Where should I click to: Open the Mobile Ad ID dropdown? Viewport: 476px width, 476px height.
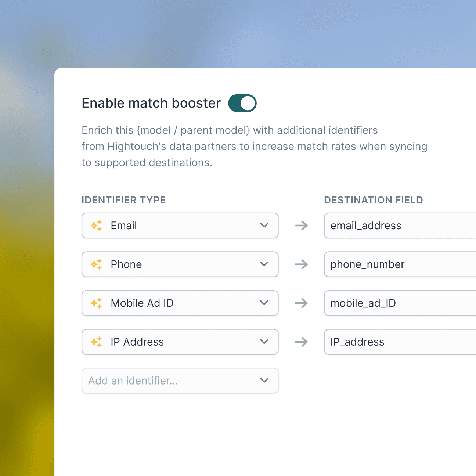coord(264,303)
